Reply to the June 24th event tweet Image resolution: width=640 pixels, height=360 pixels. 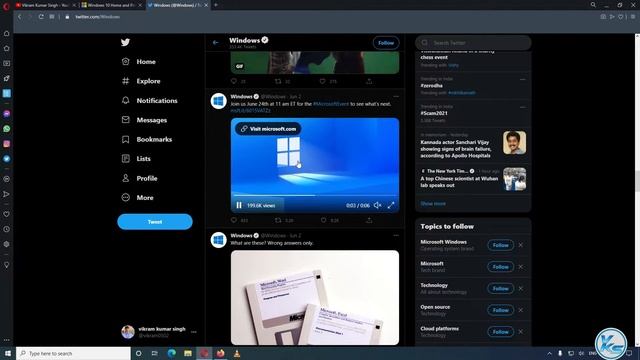tap(234, 220)
